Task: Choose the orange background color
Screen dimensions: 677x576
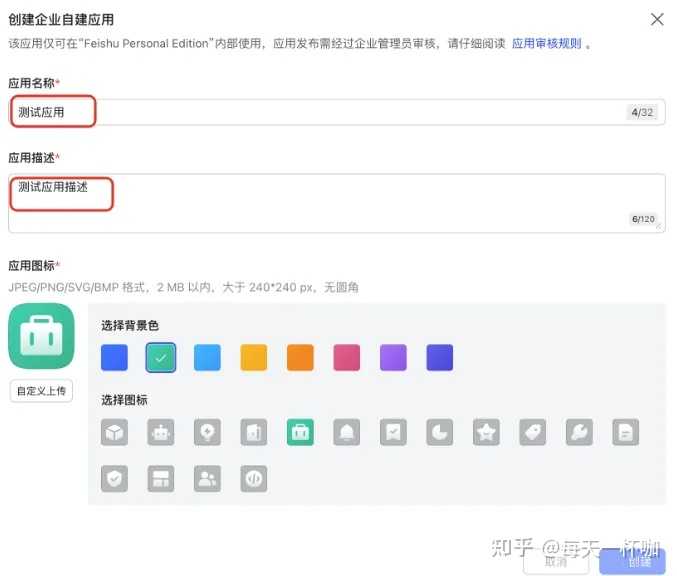Action: [x=300, y=358]
